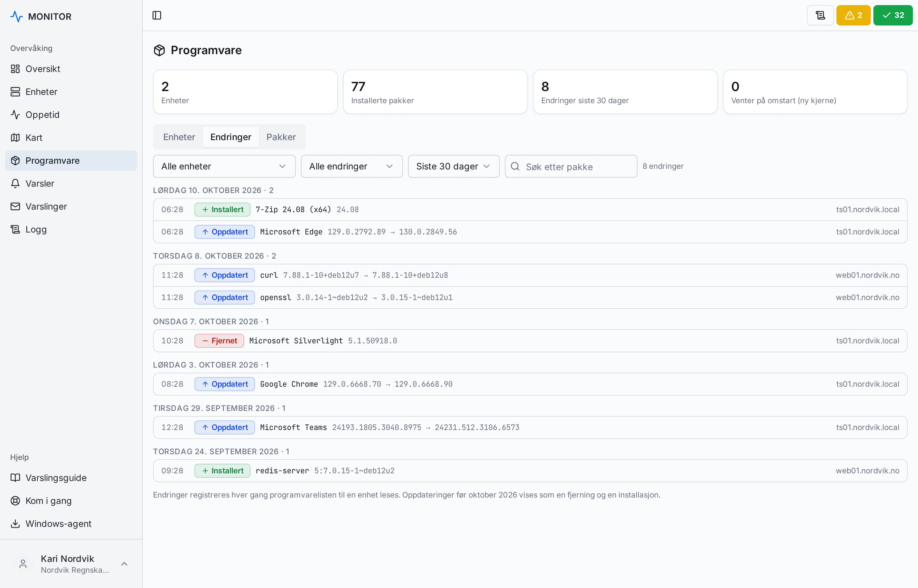Switch to the Enheter tab
Image resolution: width=918 pixels, height=588 pixels.
[x=179, y=137]
